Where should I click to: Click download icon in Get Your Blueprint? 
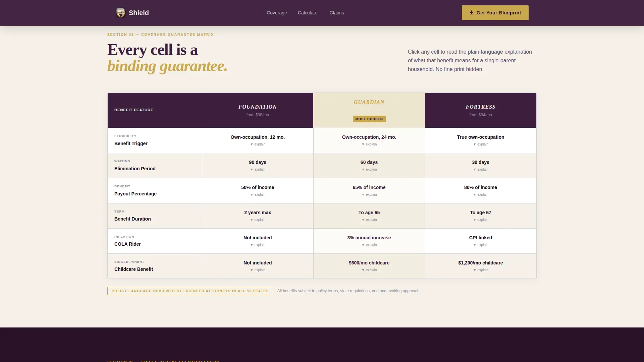pos(471,13)
